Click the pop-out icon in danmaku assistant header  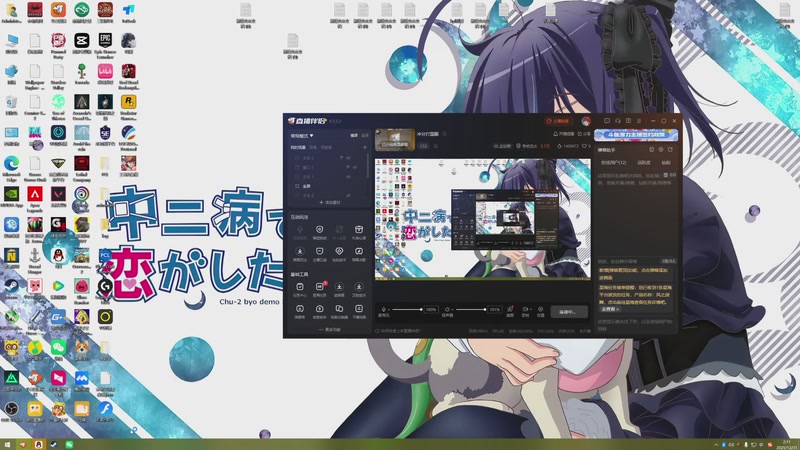pyautogui.click(x=652, y=149)
